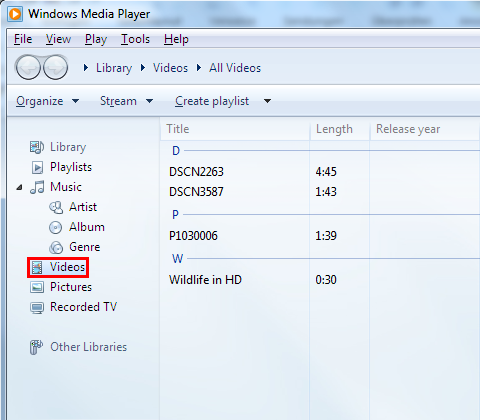The width and height of the screenshot is (480, 420).
Task: Select the Library tree item
Action: point(68,147)
